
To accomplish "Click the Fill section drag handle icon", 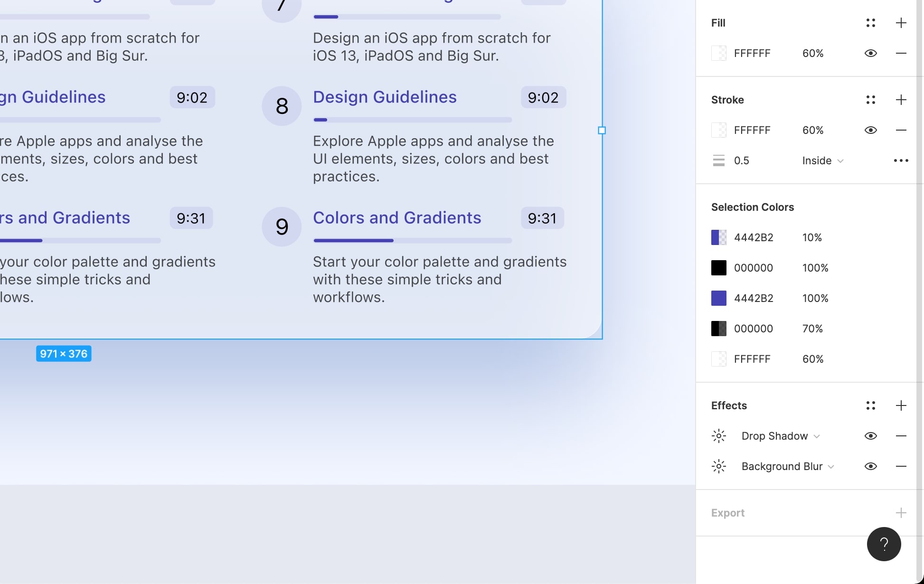I will tap(870, 22).
